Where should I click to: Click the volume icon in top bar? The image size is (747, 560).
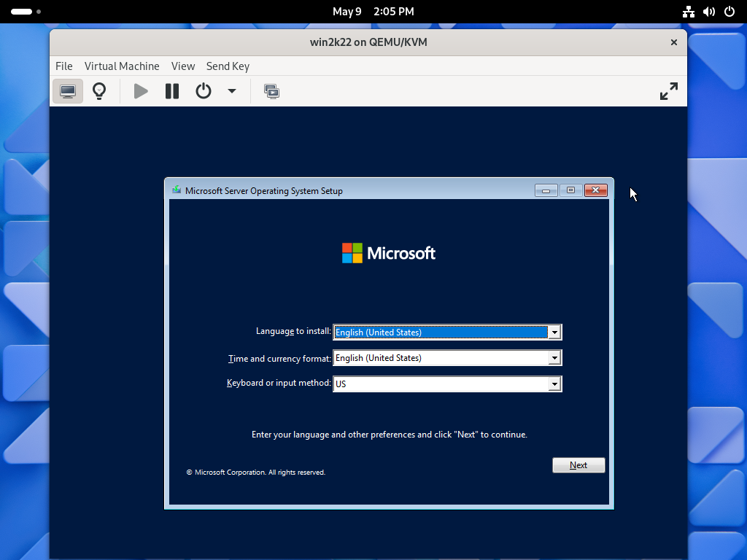709,12
